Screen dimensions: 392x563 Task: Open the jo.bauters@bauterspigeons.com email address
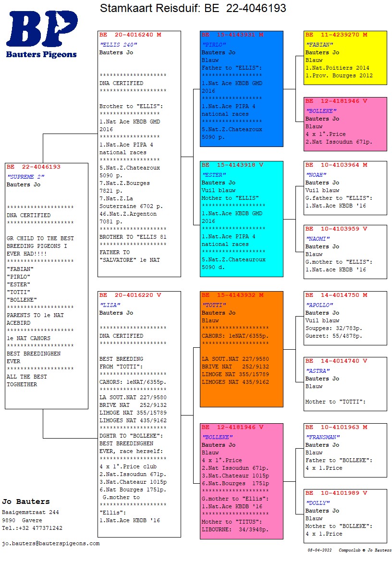coord(51,543)
